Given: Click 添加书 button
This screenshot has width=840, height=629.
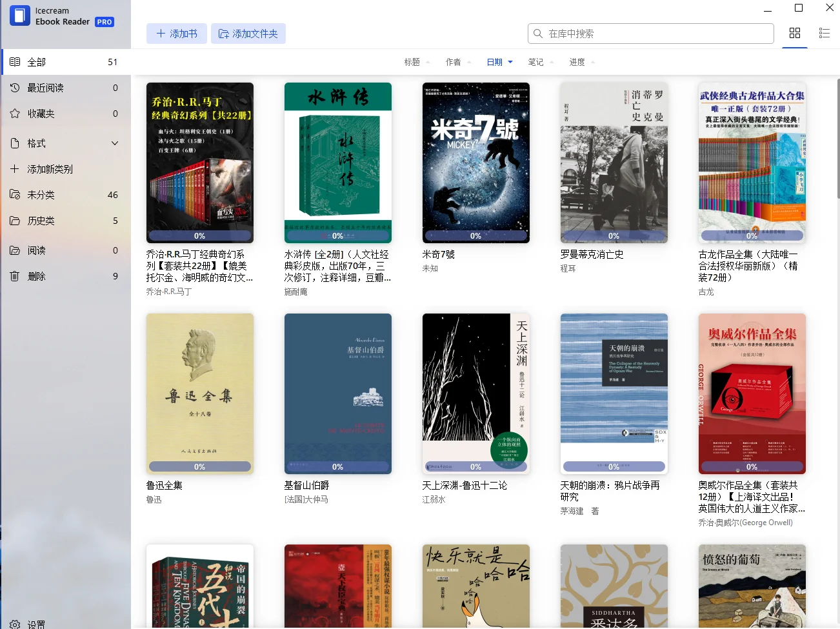Looking at the screenshot, I should (177, 34).
